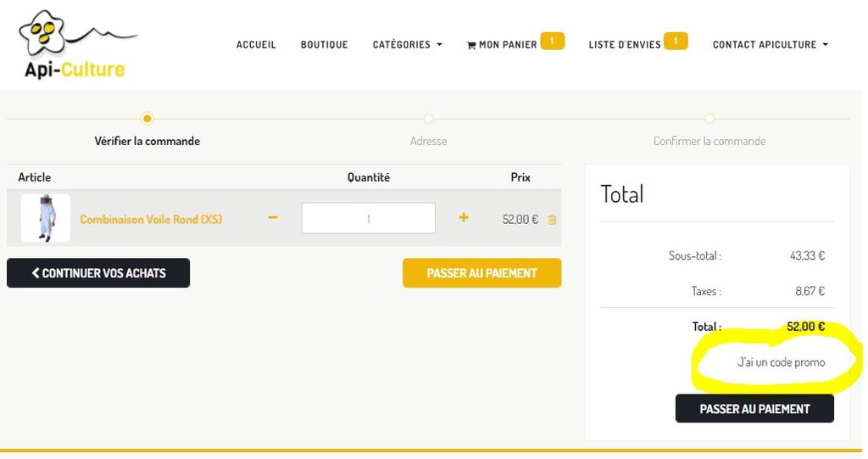Open Mon Panier cart link
The width and height of the screenshot is (868, 459).
[502, 45]
